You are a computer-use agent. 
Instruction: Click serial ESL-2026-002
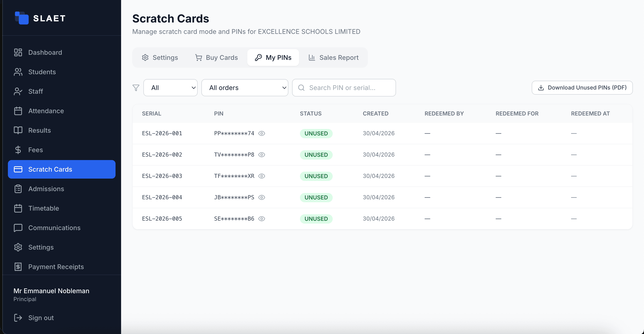click(x=162, y=155)
